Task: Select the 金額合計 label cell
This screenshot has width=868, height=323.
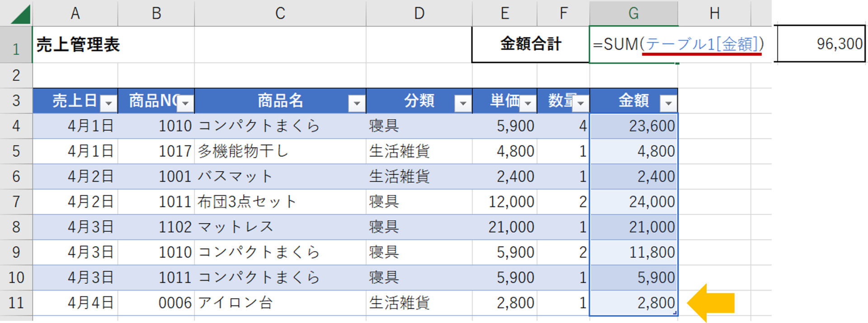Action: click(531, 44)
